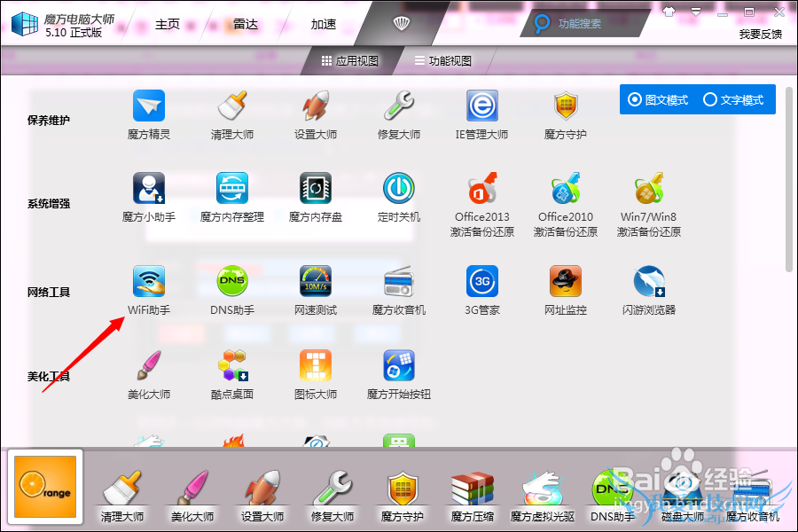Click the Orange logo tile in bottom dock
Screen dimensions: 798x532
[45, 487]
